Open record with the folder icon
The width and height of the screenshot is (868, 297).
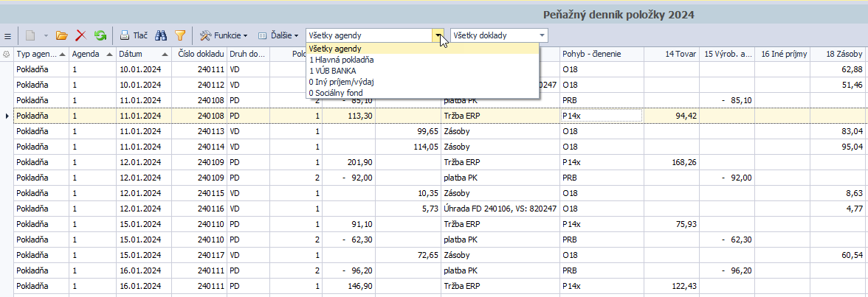click(x=62, y=35)
